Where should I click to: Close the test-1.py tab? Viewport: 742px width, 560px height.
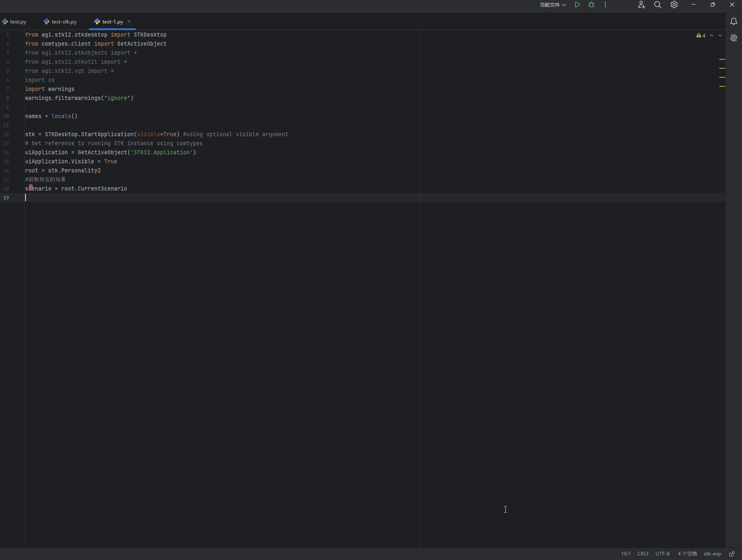129,21
